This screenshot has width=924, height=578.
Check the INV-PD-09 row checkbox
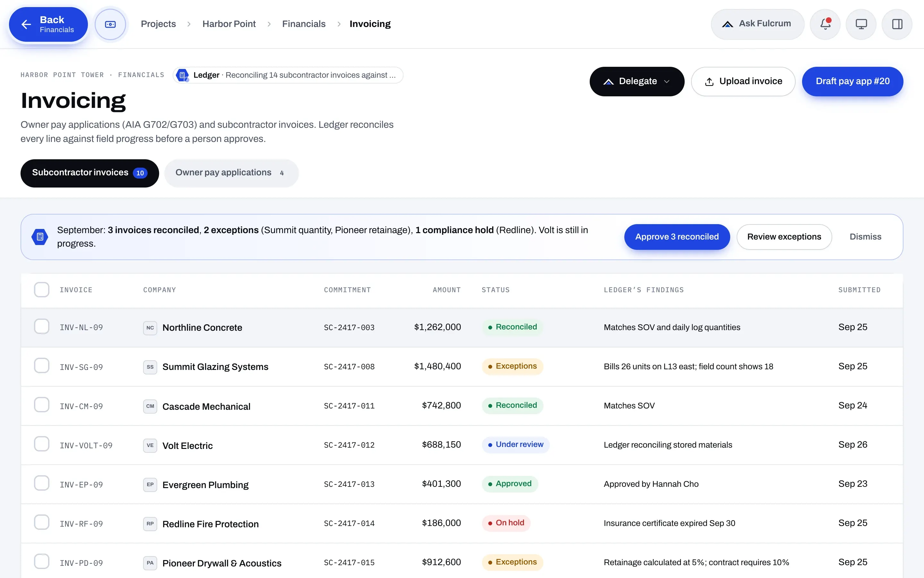click(x=42, y=561)
